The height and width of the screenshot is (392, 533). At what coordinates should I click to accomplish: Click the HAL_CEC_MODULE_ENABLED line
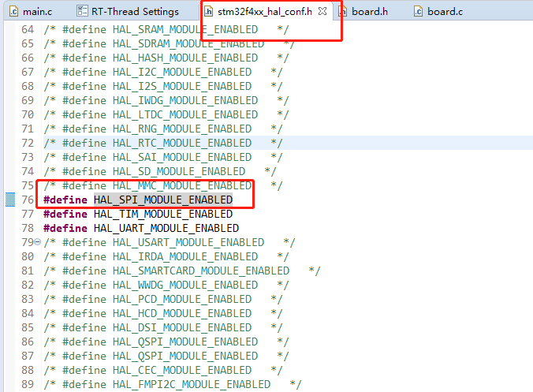tap(163, 370)
